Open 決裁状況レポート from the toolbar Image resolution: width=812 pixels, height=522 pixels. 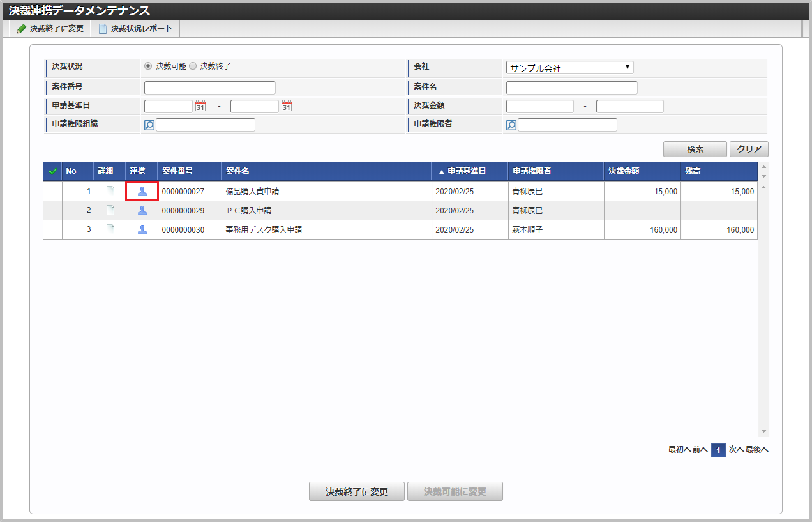click(135, 29)
